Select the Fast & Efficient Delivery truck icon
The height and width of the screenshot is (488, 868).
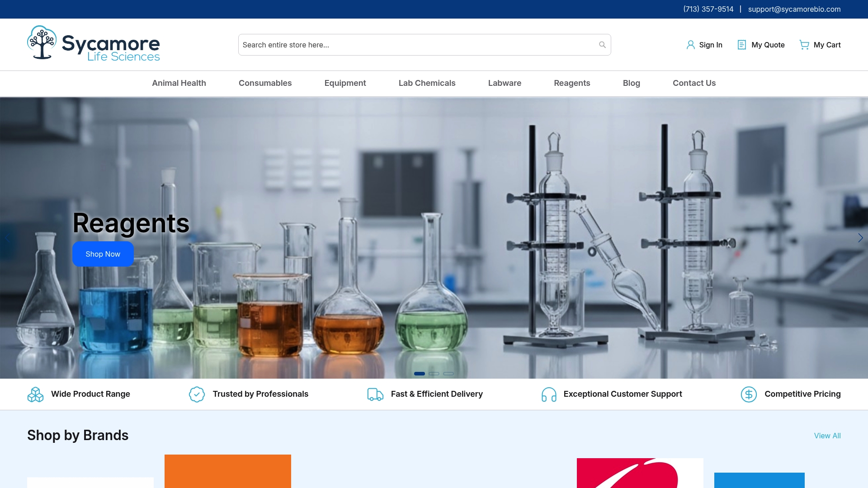coord(374,394)
